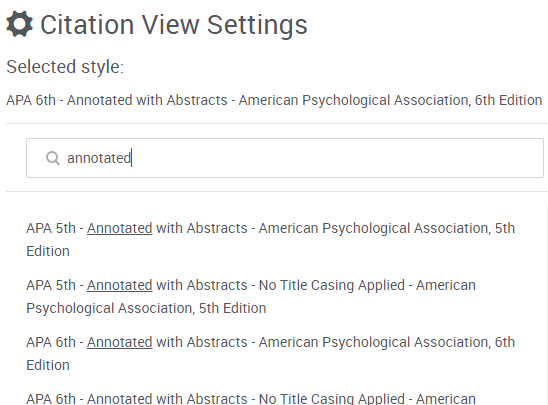Click the magnifier icon in search box
The image size is (548, 405).
(x=53, y=158)
